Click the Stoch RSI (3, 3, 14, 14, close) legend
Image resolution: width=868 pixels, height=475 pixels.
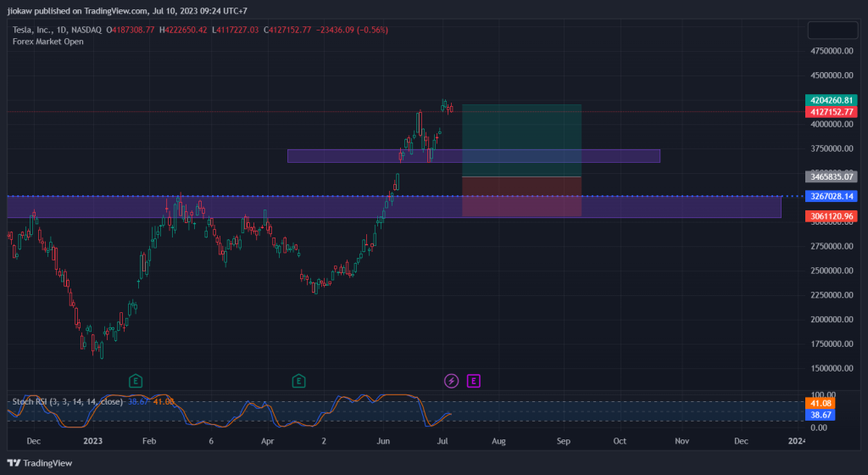point(68,401)
